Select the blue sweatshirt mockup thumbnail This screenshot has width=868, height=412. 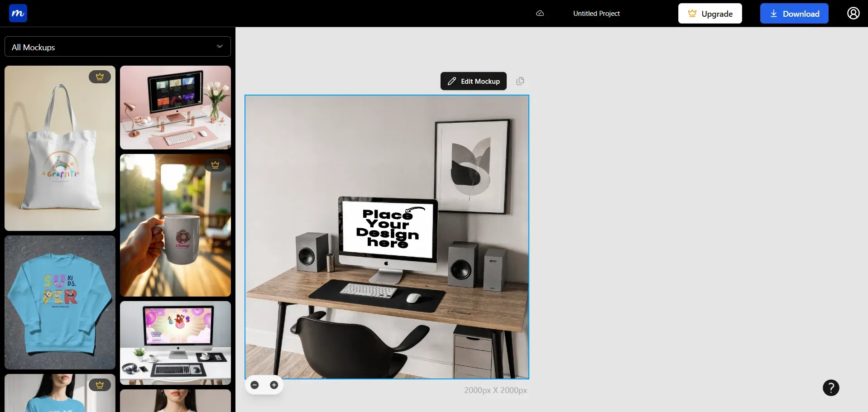click(x=60, y=302)
